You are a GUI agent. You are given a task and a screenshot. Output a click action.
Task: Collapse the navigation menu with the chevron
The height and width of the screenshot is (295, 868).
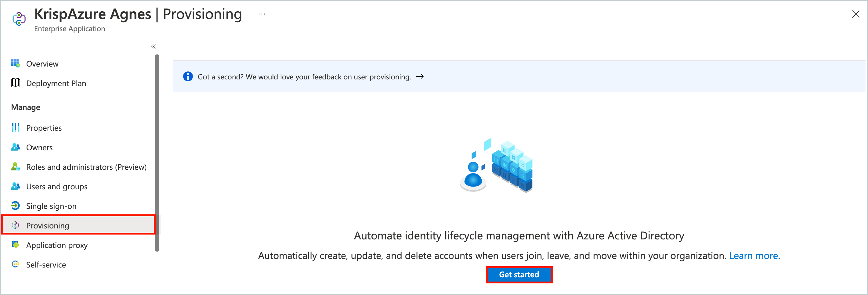pos(153,46)
